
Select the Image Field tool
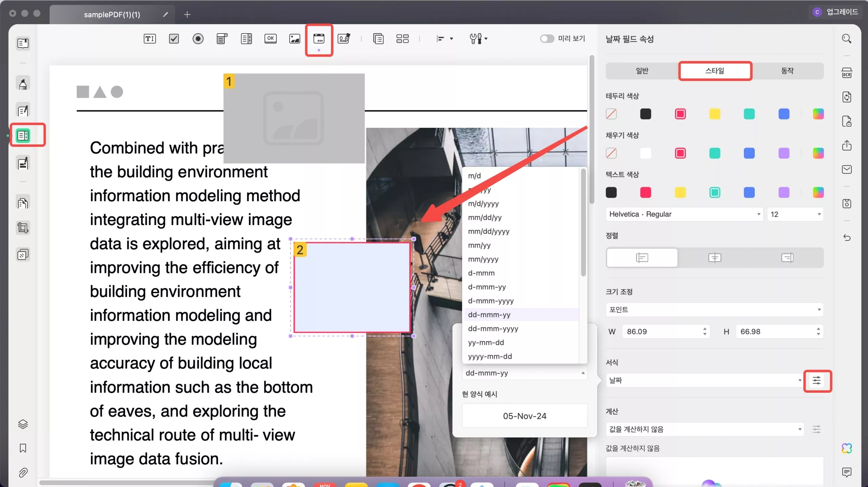coord(294,39)
